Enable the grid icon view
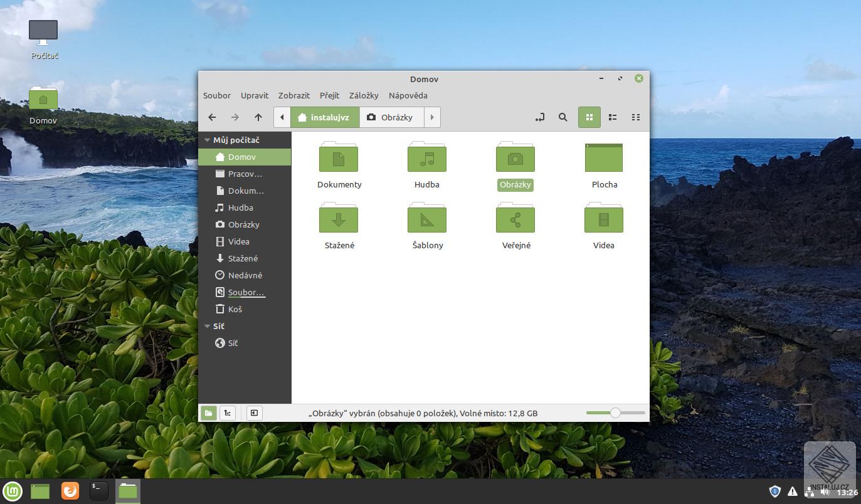Viewport: 861px width, 504px height. (x=589, y=117)
